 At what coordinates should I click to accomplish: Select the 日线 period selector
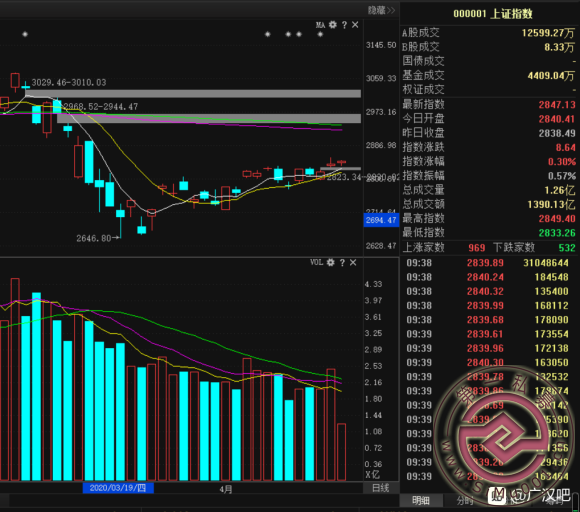tap(381, 488)
